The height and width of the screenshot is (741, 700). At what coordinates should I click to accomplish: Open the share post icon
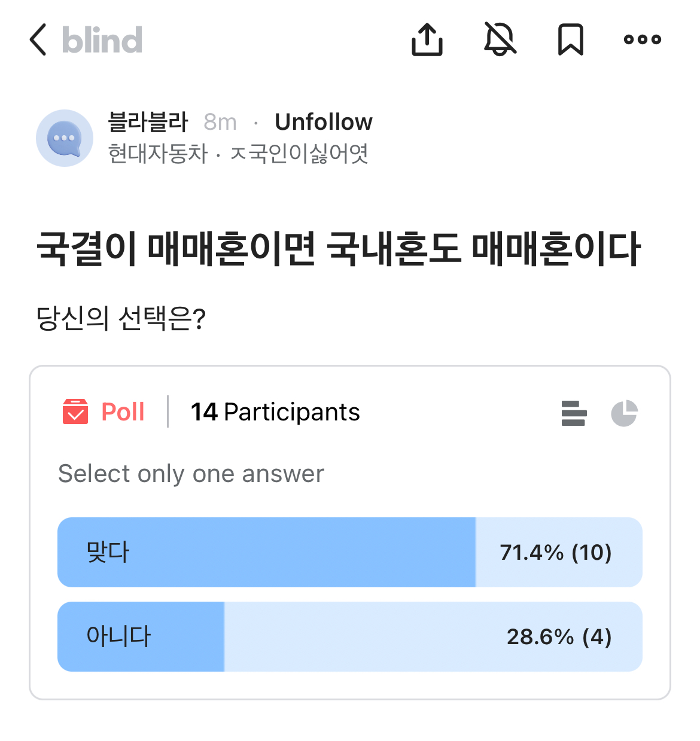(x=427, y=40)
